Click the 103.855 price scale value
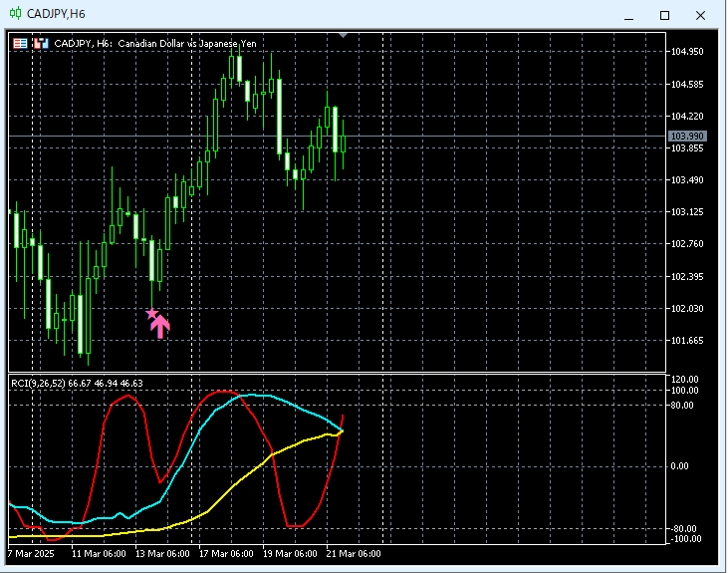 [687, 148]
